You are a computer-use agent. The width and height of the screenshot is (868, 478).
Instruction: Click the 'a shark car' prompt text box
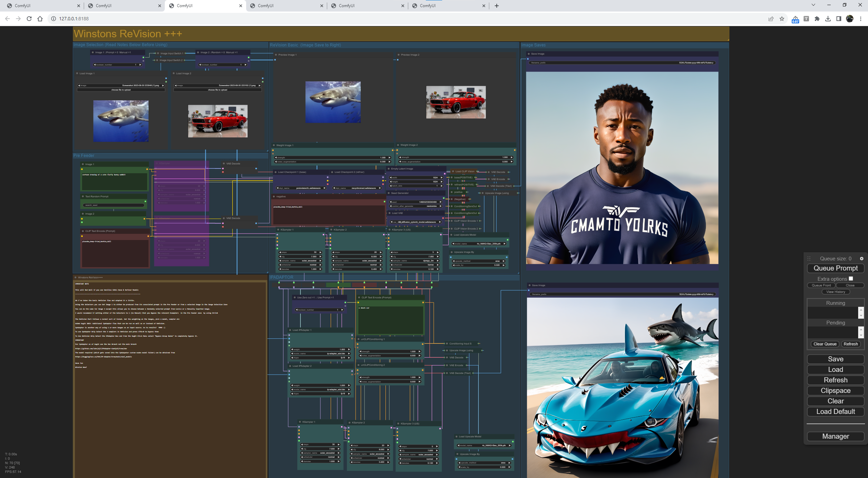click(x=391, y=320)
